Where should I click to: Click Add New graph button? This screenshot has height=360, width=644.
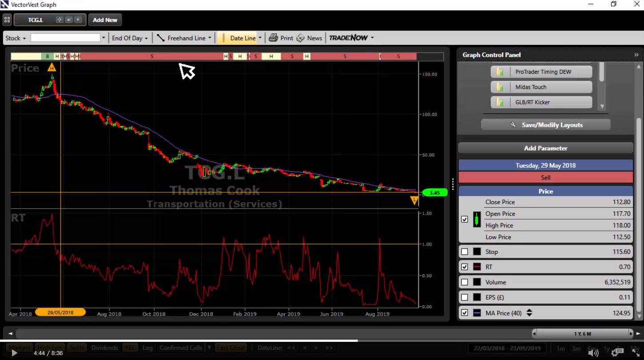pos(105,20)
